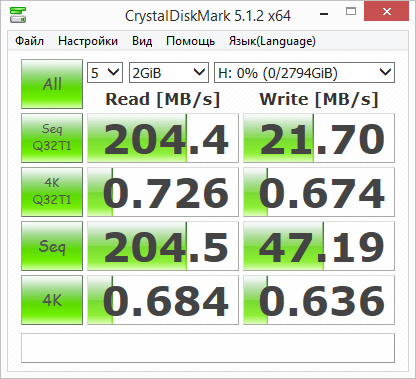Expand the test count dropdown showing 5
Viewport: 416px width, 379px height.
[x=105, y=72]
